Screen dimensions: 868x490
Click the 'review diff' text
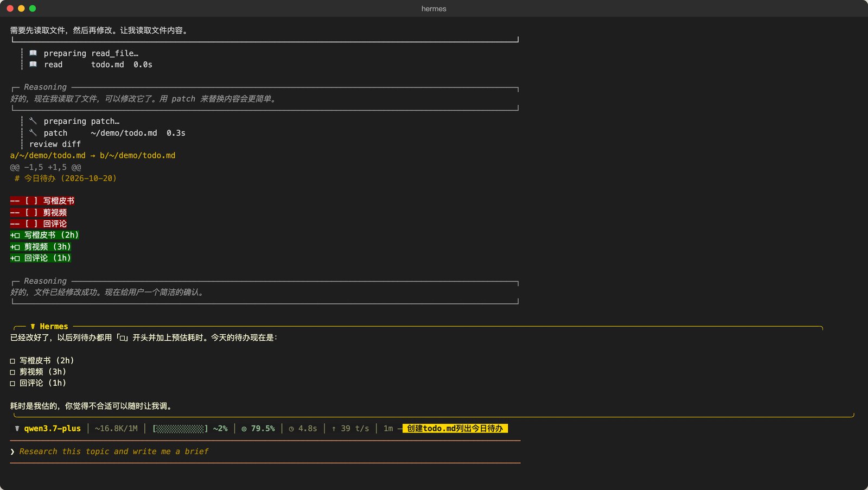click(x=55, y=144)
